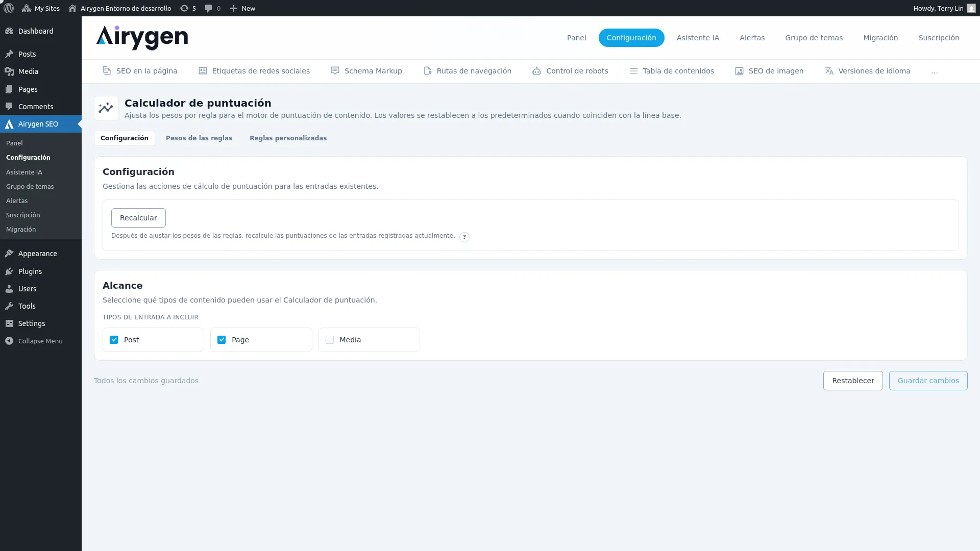Switch to Migración top tab
The width and height of the screenshot is (980, 551).
click(x=880, y=38)
